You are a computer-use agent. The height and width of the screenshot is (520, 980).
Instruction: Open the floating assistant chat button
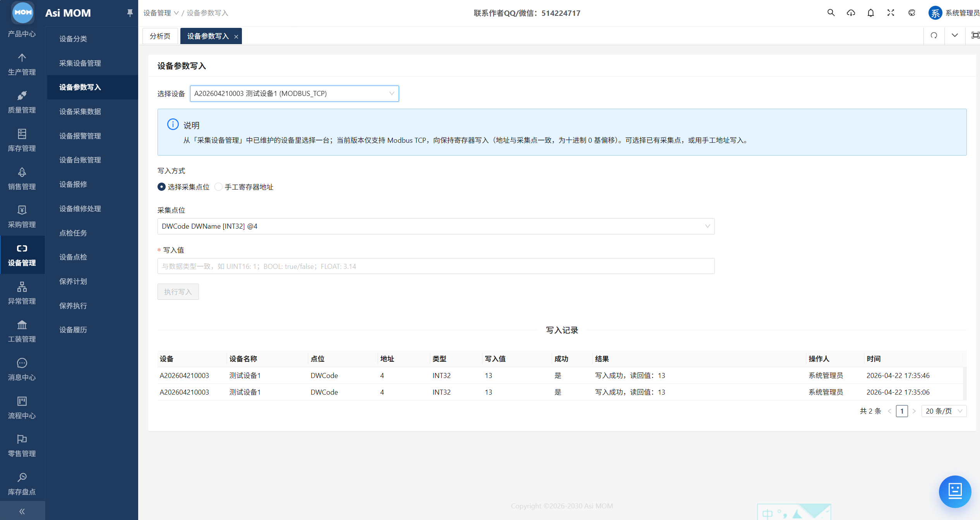[955, 491]
